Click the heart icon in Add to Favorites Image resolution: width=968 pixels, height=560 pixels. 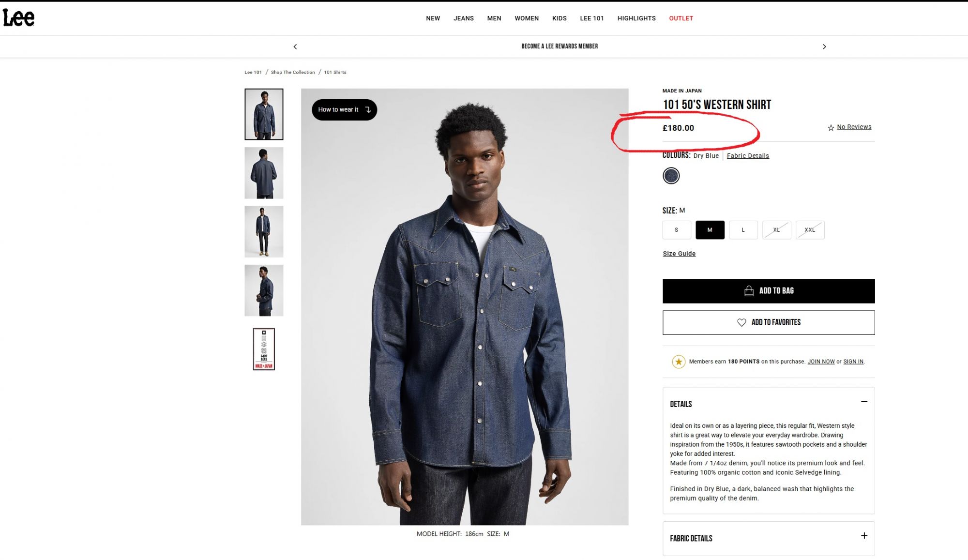point(741,322)
